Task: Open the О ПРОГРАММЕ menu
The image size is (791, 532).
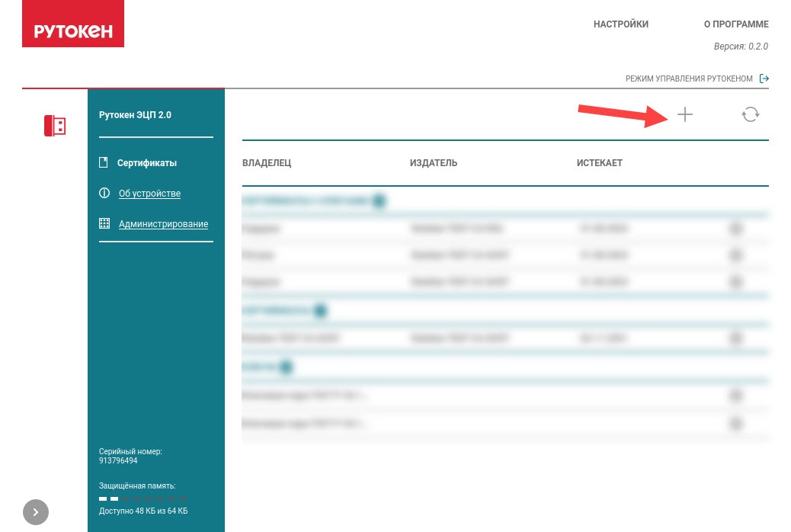Action: pyautogui.click(x=736, y=24)
